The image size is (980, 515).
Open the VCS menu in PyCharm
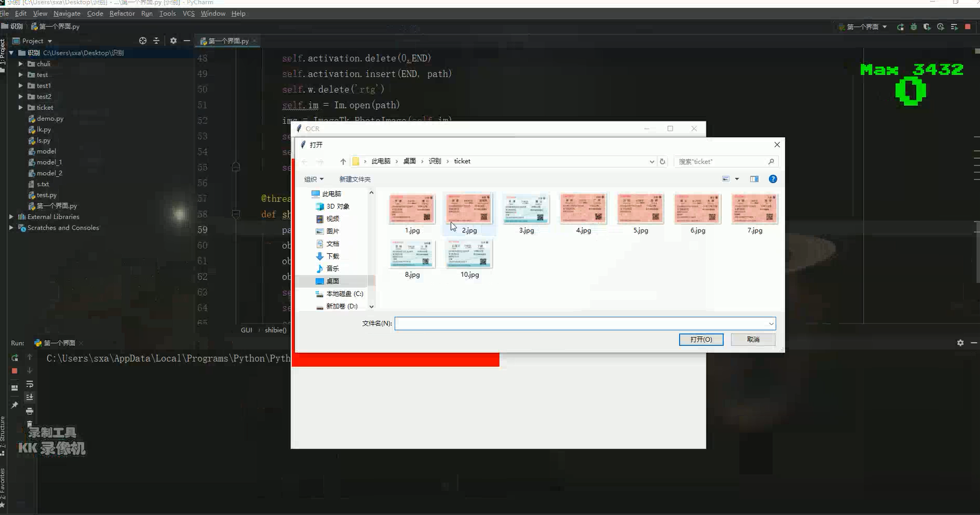click(x=189, y=13)
